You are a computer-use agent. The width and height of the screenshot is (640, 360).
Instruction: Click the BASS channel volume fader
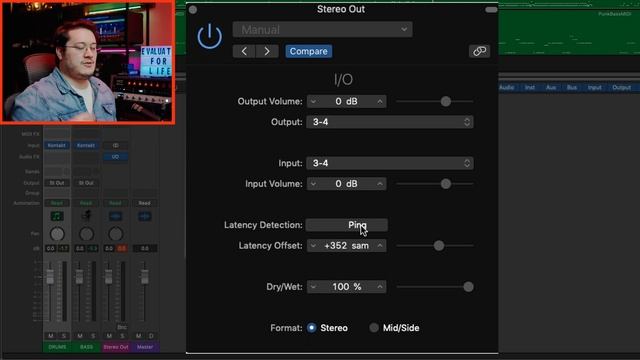pos(79,277)
